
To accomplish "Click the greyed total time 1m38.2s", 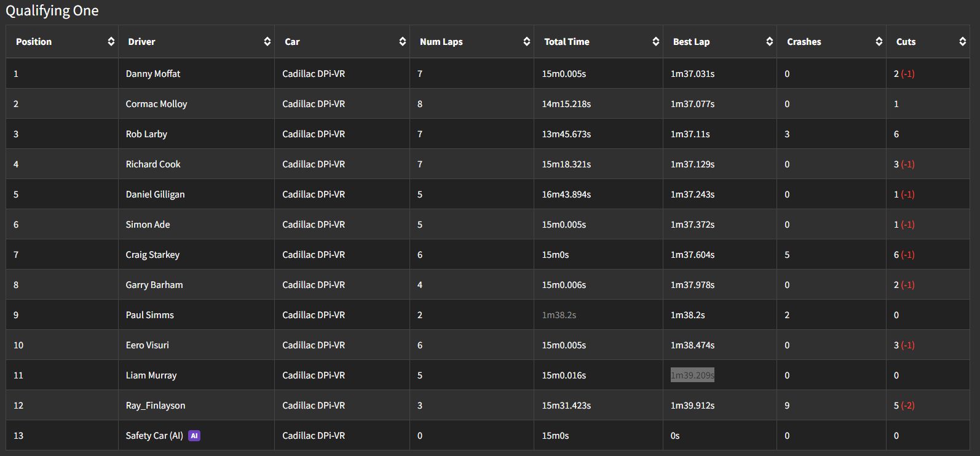I will coord(559,315).
